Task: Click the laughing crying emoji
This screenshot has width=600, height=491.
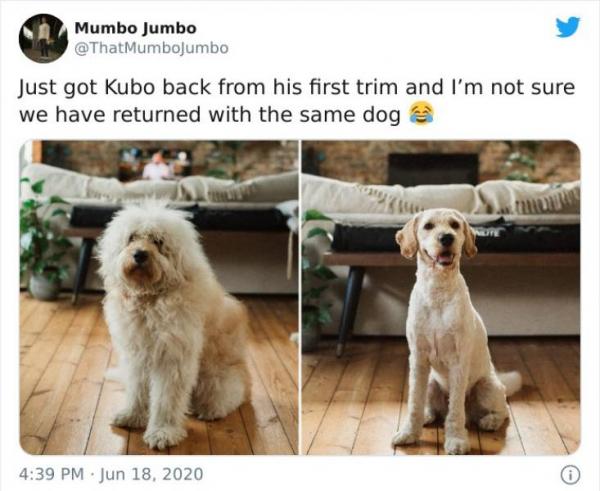Action: (x=421, y=114)
